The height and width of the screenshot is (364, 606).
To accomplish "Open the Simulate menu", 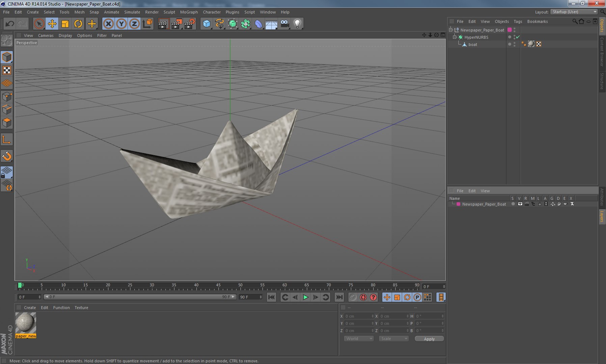I will [132, 12].
